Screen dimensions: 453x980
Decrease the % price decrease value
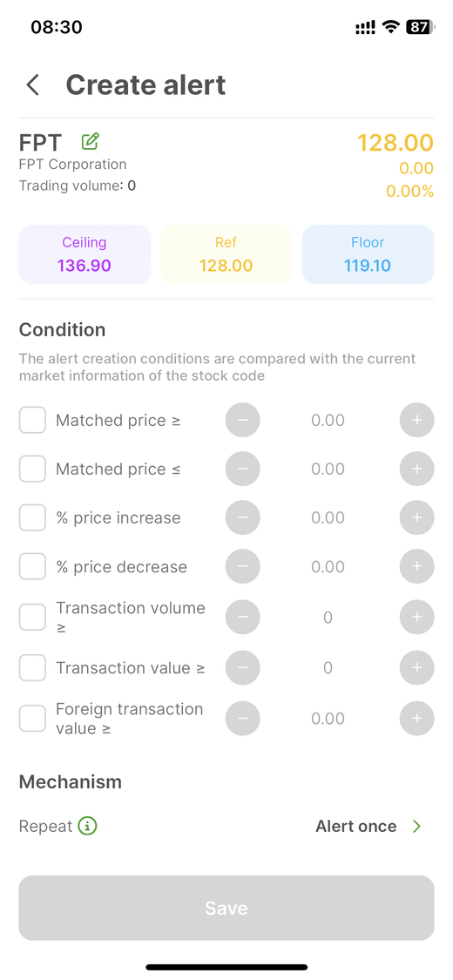(x=242, y=566)
